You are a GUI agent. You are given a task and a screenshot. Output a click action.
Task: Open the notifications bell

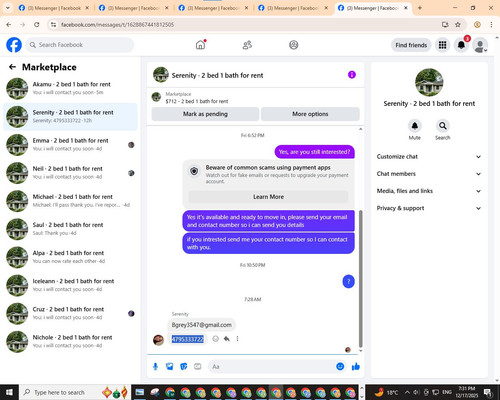tap(461, 45)
